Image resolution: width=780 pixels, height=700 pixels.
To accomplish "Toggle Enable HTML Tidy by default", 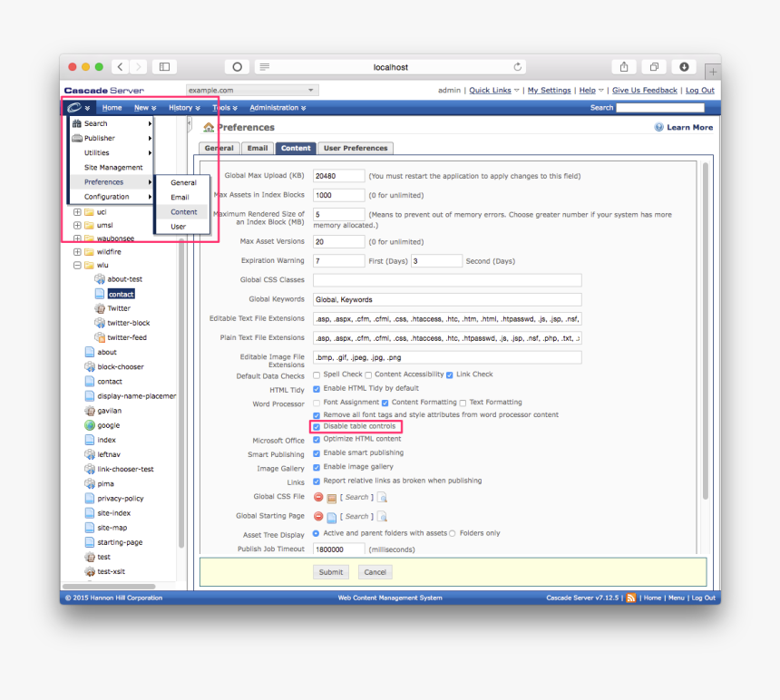I will point(317,389).
